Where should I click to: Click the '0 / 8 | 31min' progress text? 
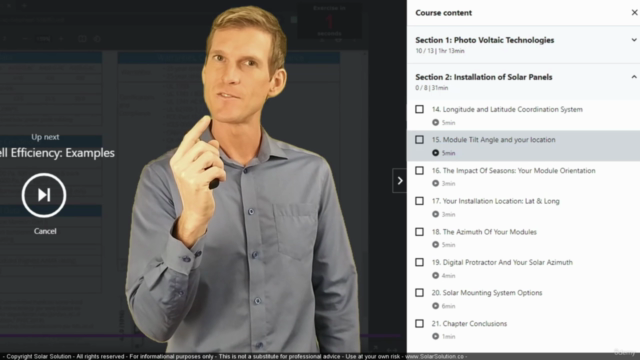point(431,88)
